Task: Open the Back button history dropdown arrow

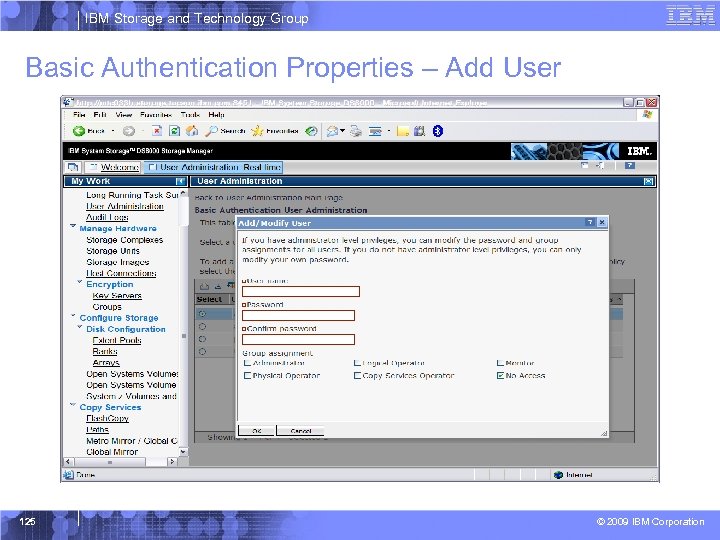Action: [x=112, y=131]
